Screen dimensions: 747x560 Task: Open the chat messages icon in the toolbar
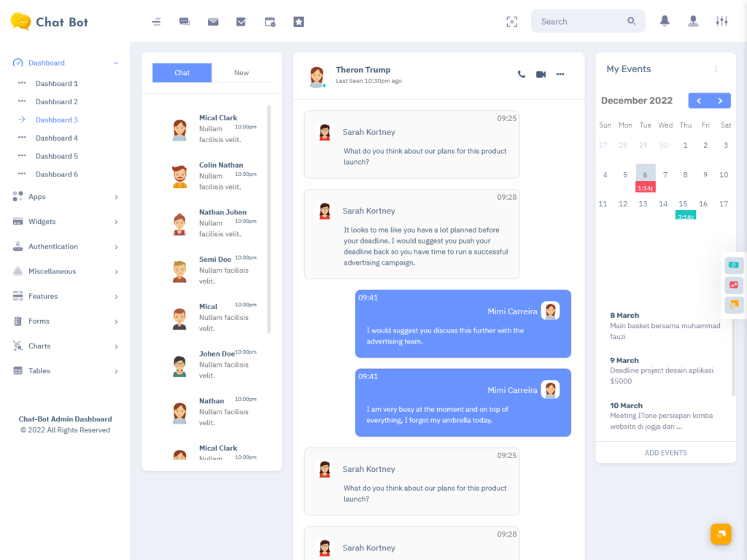coord(185,22)
